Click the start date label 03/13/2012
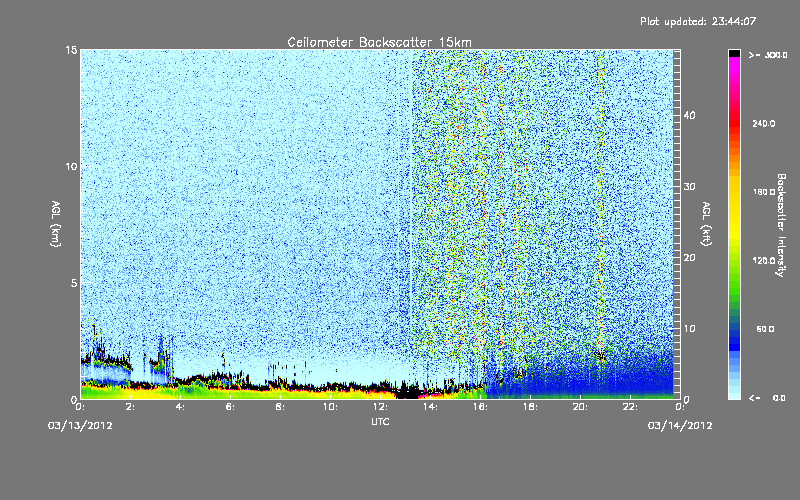Screen dimensions: 800x500 click(80, 426)
